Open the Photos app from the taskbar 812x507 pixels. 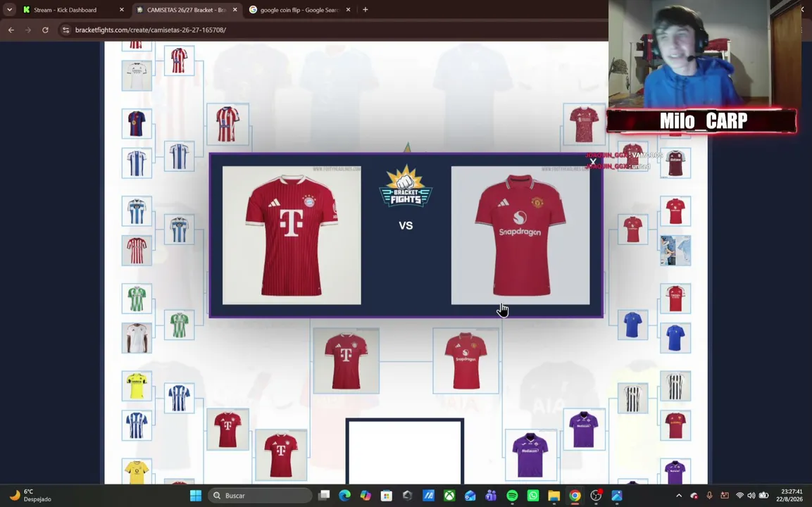[x=617, y=496]
